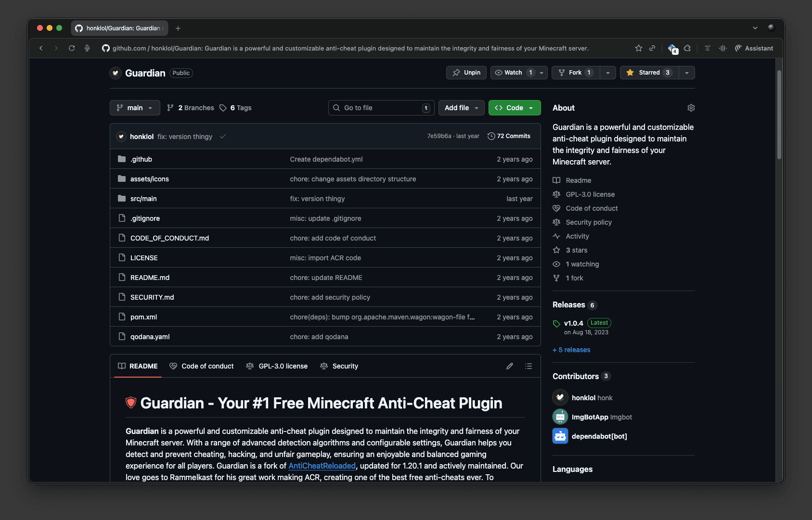The width and height of the screenshot is (812, 520).
Task: Switch to the Code of conduct tab
Action: 202,366
